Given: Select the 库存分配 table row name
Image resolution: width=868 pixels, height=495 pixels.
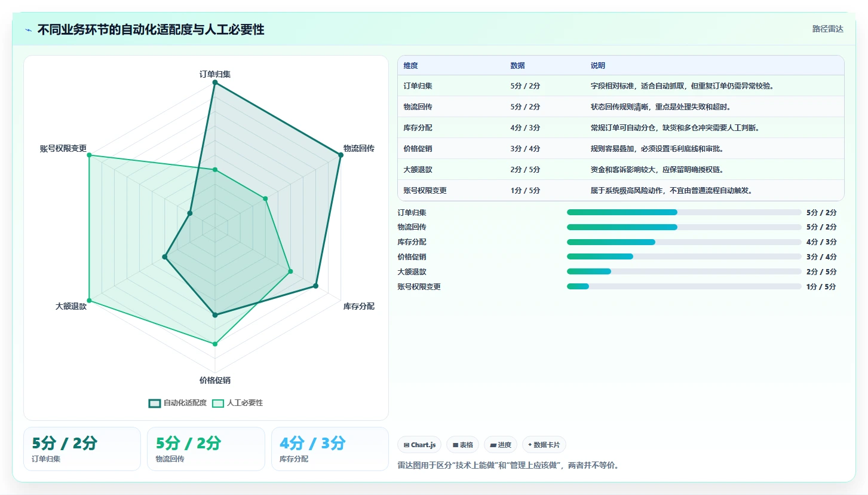Looking at the screenshot, I should 418,128.
